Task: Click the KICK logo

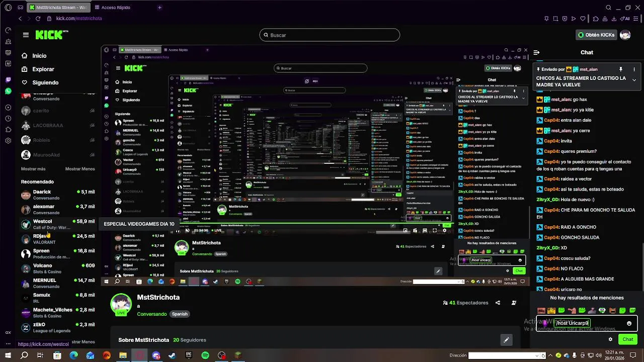Action: click(51, 35)
